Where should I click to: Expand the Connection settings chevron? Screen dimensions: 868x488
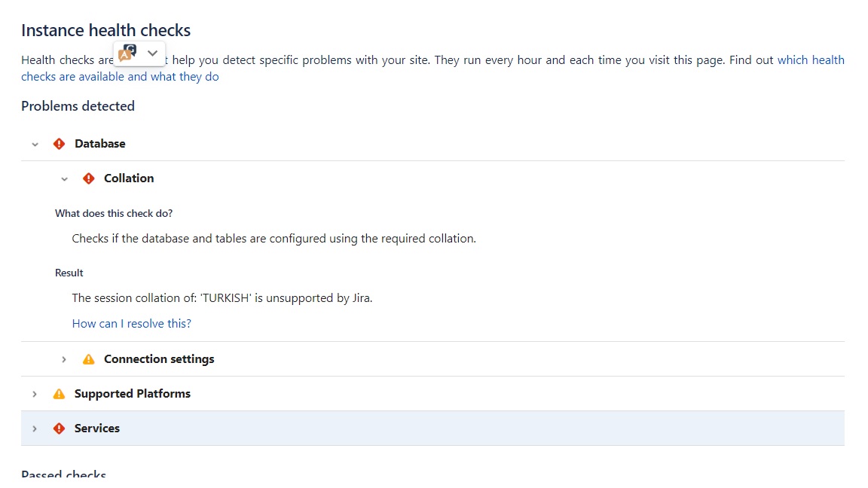64,360
